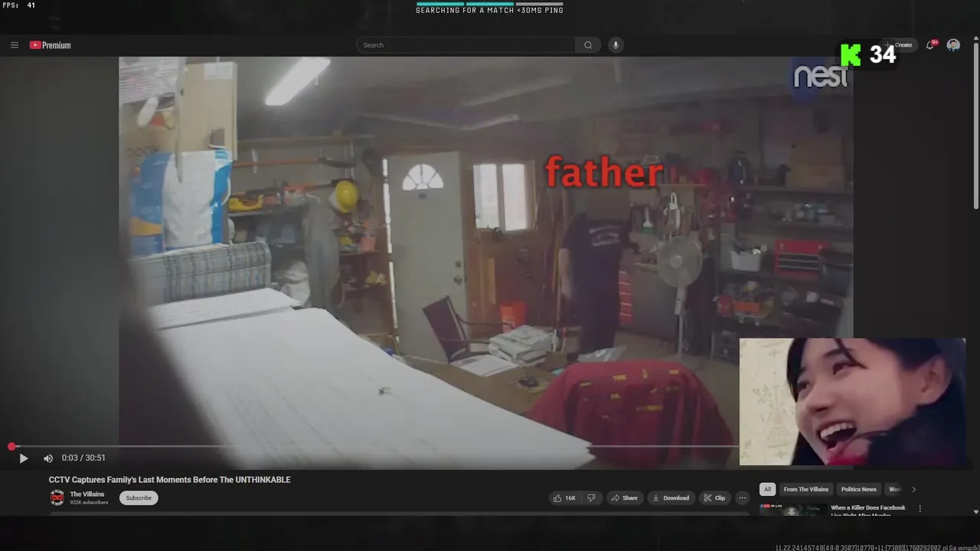This screenshot has width=980, height=551.
Task: Open The Villains channel avatar
Action: 57,498
